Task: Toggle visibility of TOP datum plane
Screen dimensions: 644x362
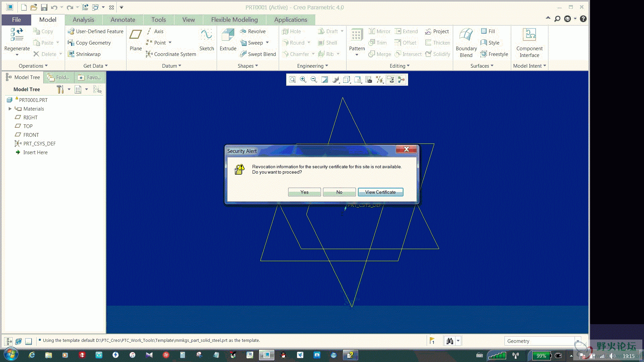Action: 28,126
